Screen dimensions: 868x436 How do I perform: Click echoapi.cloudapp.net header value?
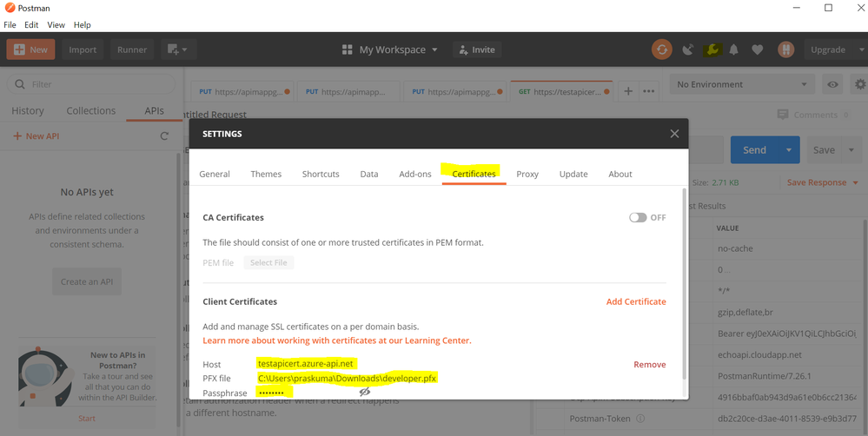759,355
